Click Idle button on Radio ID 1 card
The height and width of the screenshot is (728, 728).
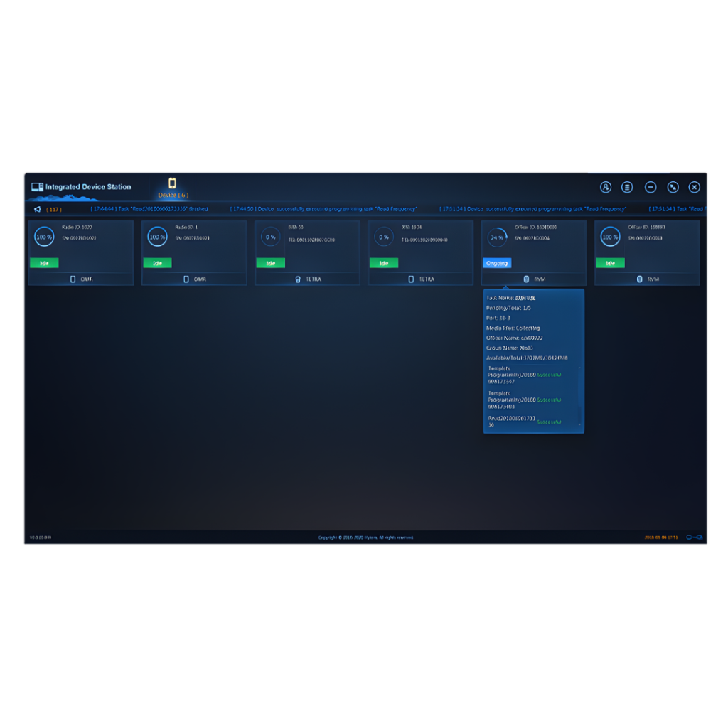point(157,263)
